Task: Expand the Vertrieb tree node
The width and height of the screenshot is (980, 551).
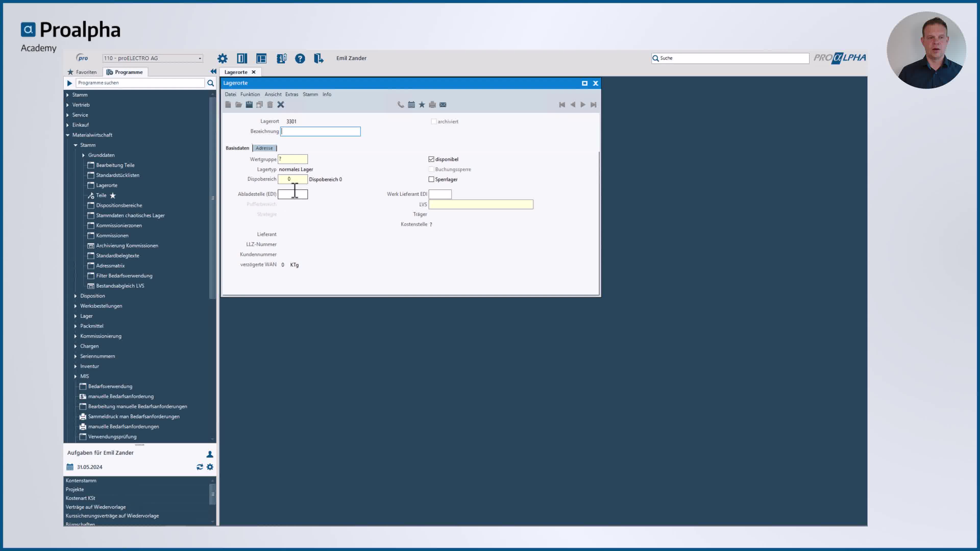Action: point(68,105)
